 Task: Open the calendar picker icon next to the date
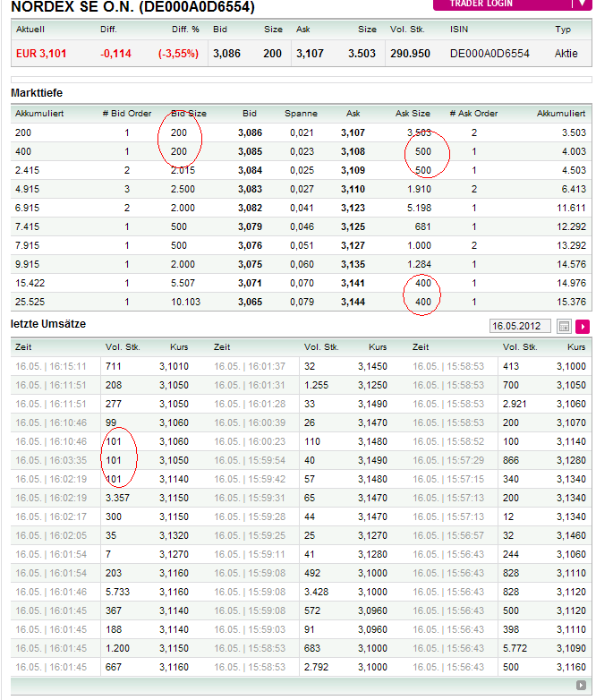(x=565, y=327)
